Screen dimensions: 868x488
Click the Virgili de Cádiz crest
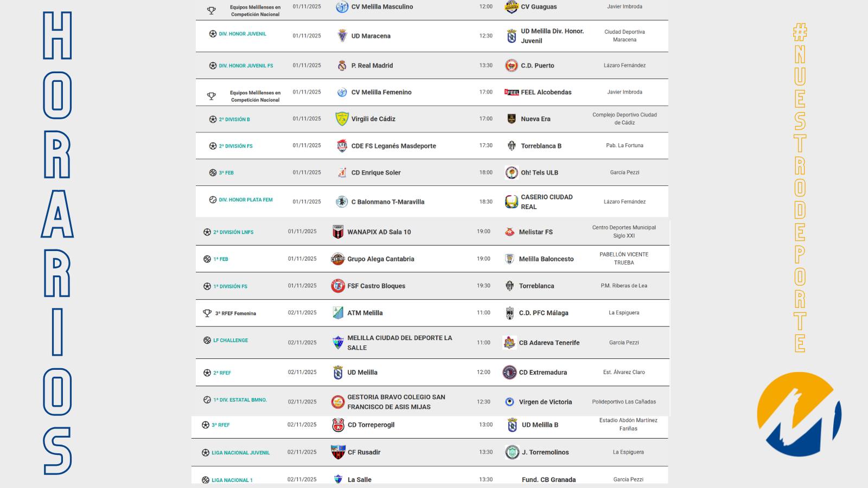pyautogui.click(x=342, y=119)
